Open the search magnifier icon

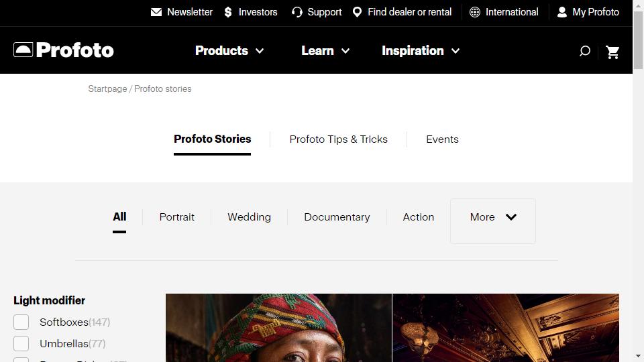(585, 51)
